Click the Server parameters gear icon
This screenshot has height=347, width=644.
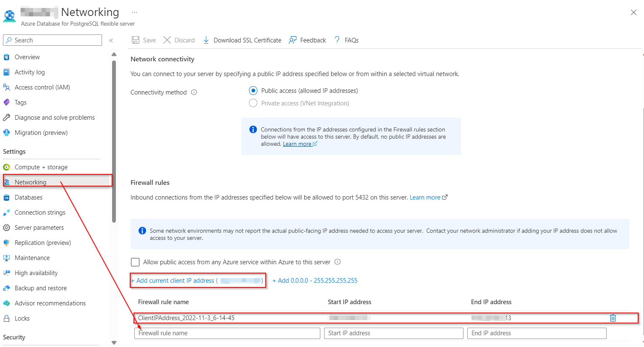tap(7, 228)
